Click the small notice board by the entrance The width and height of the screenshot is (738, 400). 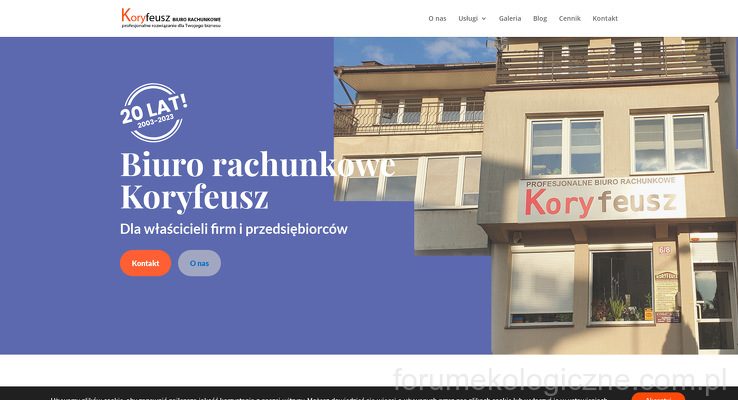point(665,295)
